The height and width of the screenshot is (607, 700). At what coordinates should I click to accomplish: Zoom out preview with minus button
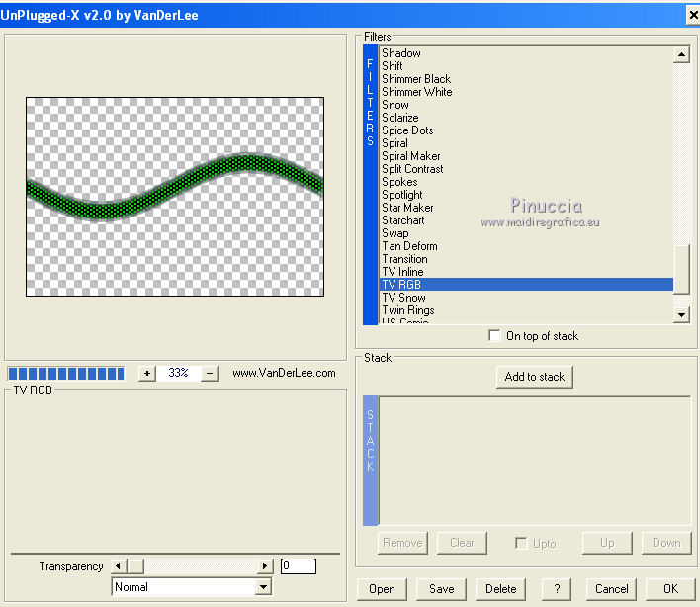tap(210, 373)
